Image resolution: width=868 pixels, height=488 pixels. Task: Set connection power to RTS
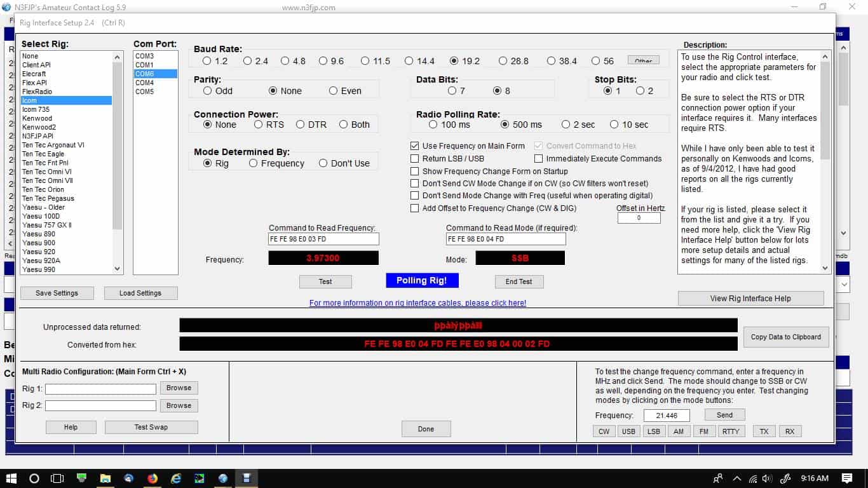[x=259, y=125]
